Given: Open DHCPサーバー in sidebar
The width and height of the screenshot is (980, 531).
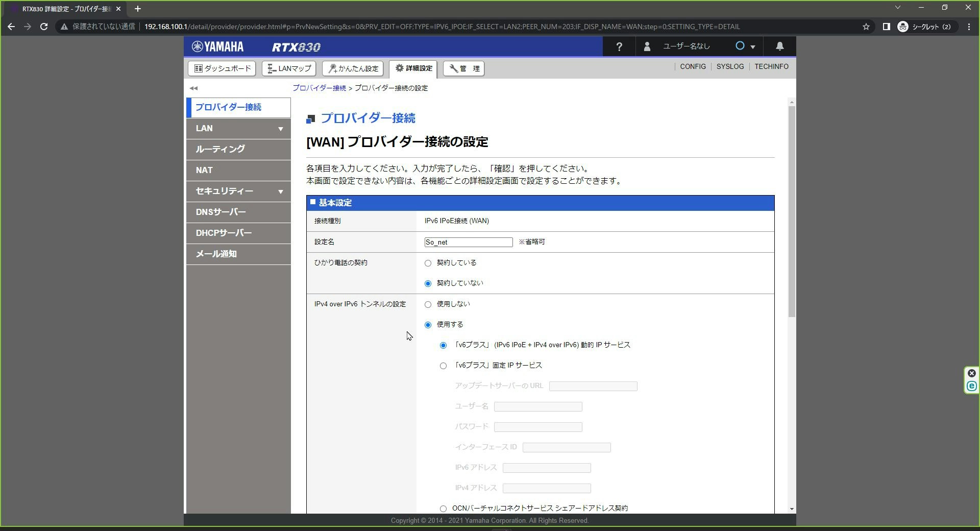Looking at the screenshot, I should coord(238,233).
